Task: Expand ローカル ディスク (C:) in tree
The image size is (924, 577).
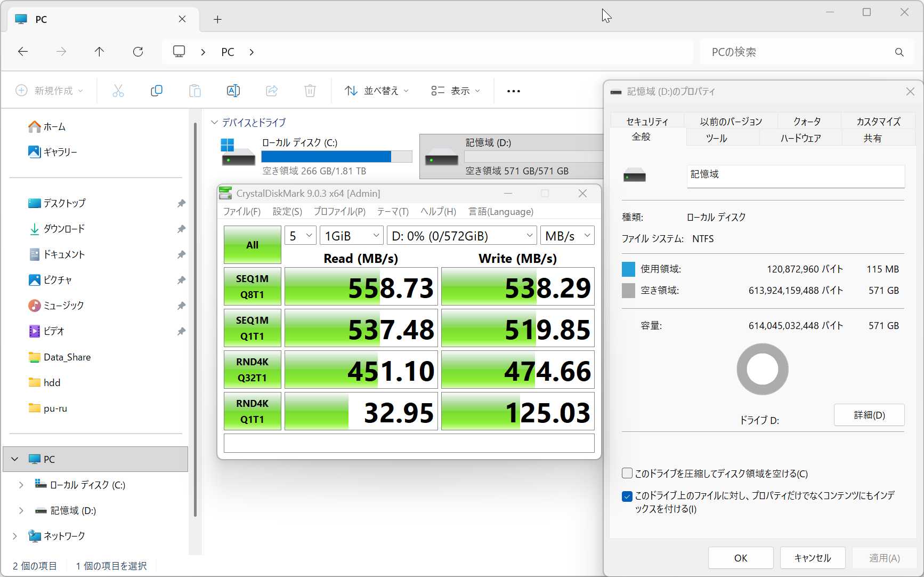Action: 21,485
